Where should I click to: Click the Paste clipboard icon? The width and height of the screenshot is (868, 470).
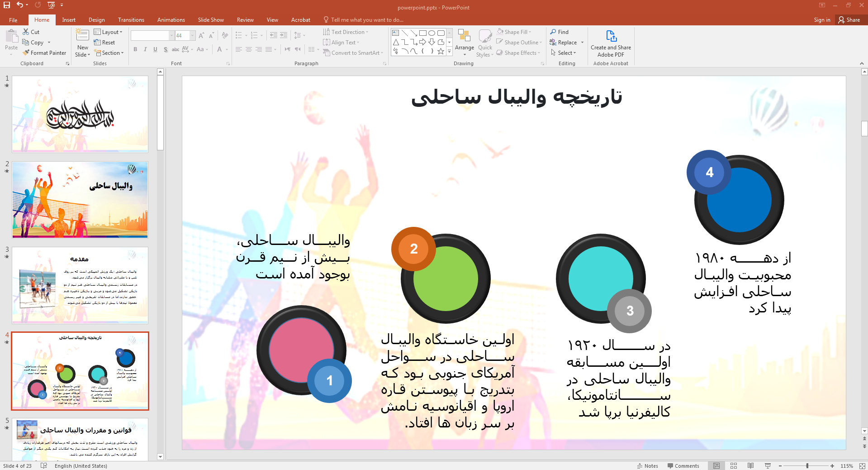[11, 36]
